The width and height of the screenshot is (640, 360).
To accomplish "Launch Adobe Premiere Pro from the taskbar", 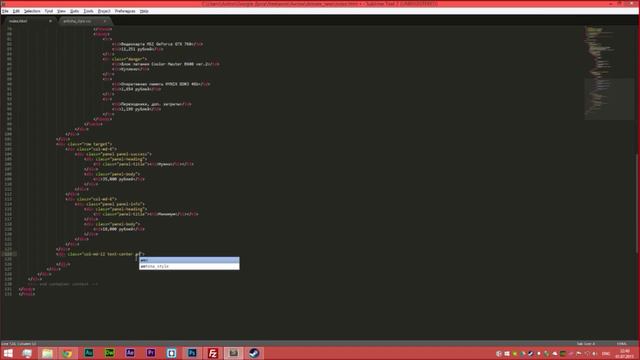I will pyautogui.click(x=151, y=353).
